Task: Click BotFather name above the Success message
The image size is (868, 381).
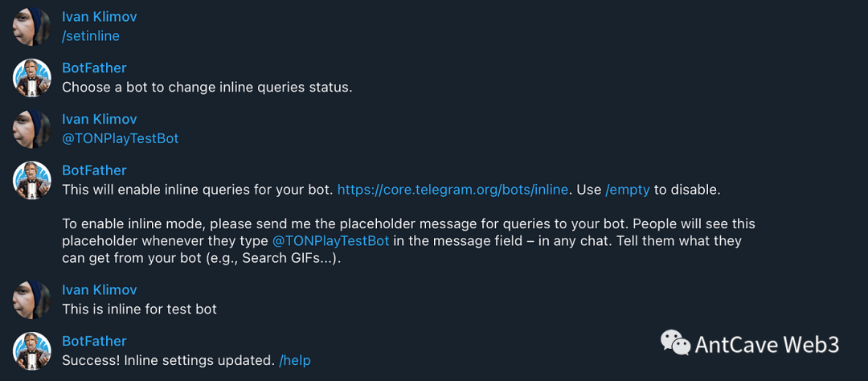Action: 94,341
